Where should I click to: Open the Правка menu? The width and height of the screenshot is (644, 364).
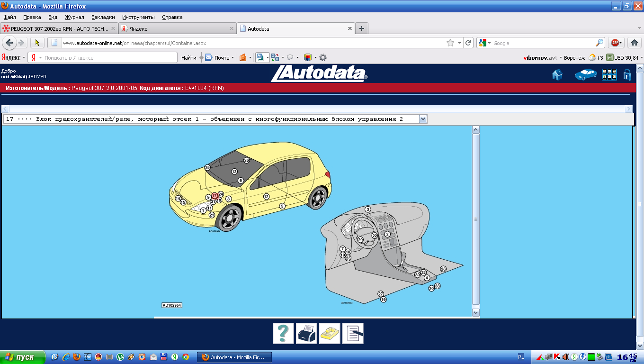point(32,17)
